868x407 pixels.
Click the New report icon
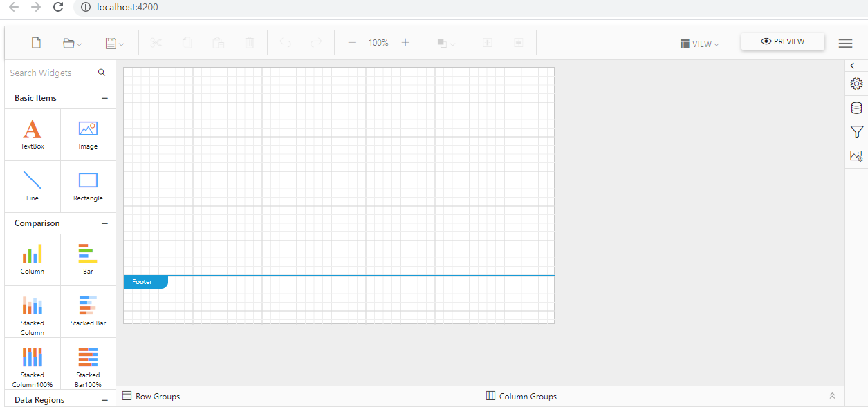(36, 43)
